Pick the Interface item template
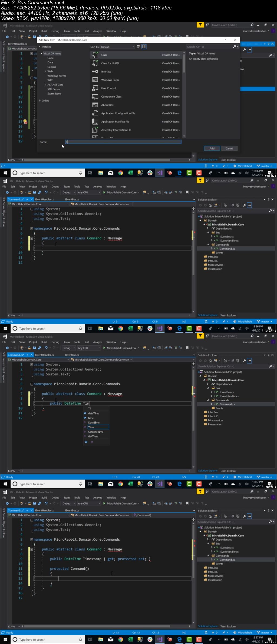This screenshot has width=277, height=644. 137,72
